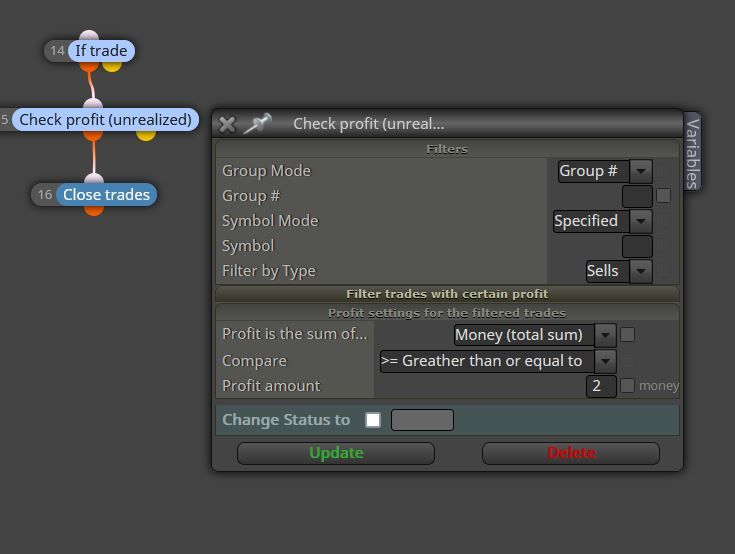735x554 pixels.
Task: Toggle the checkbox beside Group # field
Action: (x=663, y=195)
